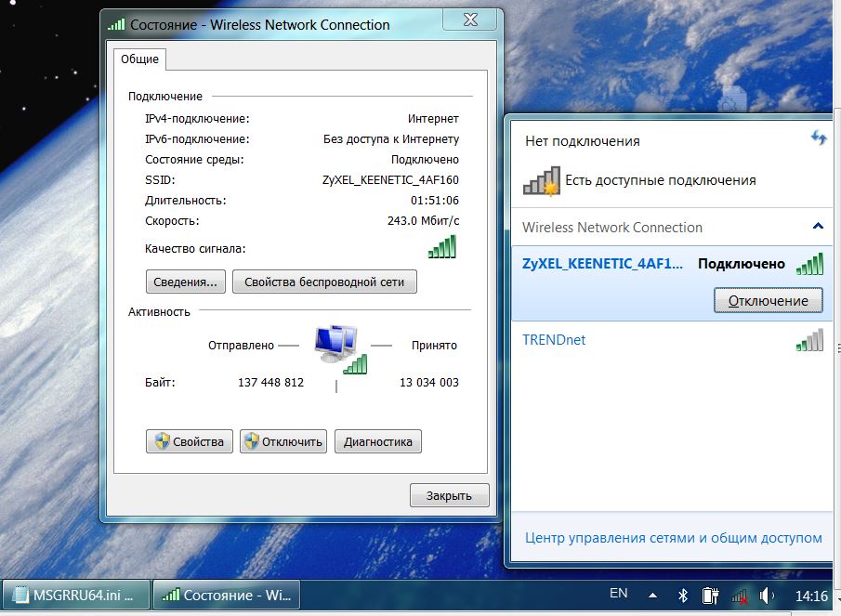Switch to Состояние - Wi... taskbar button

[227, 595]
